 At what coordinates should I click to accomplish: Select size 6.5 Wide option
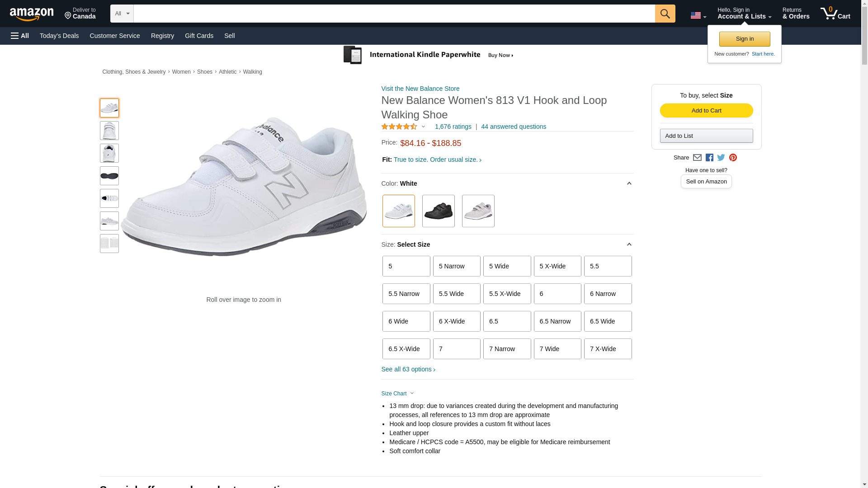(608, 321)
